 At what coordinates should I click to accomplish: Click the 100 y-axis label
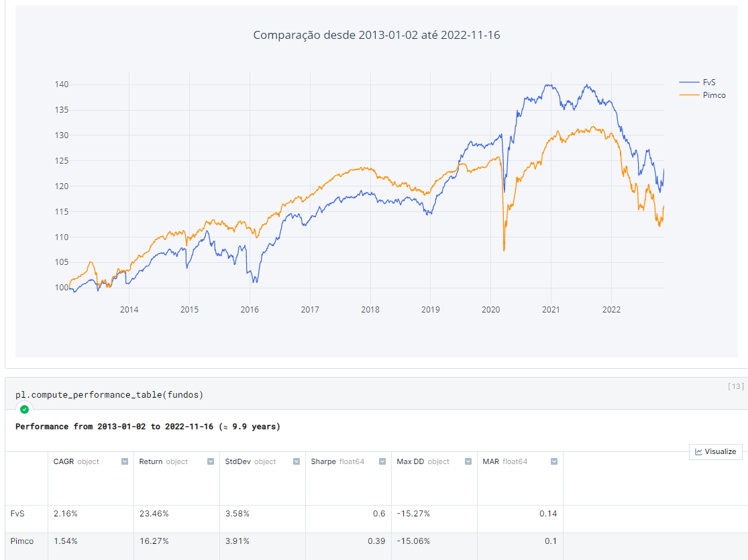point(62,287)
